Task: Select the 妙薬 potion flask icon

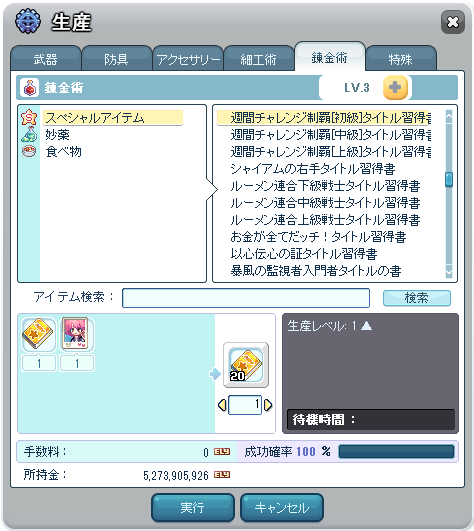Action: [x=29, y=134]
